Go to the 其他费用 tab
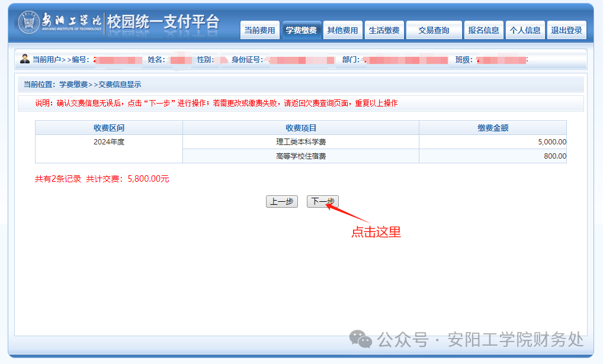The height and width of the screenshot is (364, 603). (x=342, y=30)
